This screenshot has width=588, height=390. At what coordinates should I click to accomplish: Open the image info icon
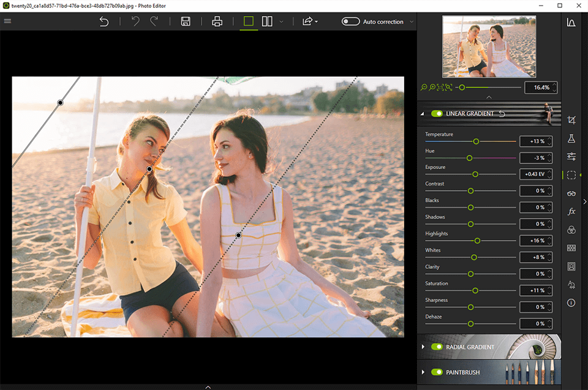pos(571,302)
